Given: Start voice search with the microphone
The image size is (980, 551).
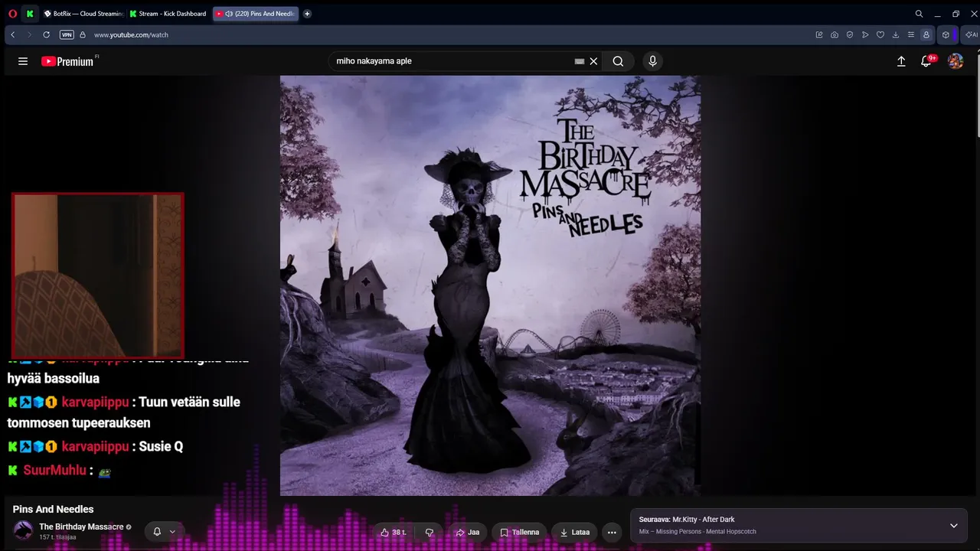Looking at the screenshot, I should [652, 61].
